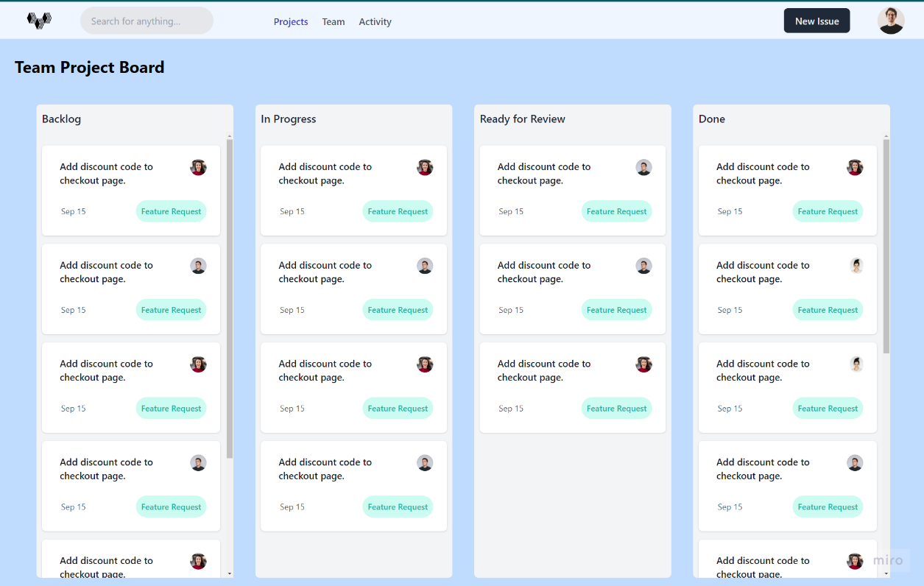Click Backlog column vertical scrollbar thumb
Image resolution: width=924 pixels, height=586 pixels.
pyautogui.click(x=230, y=299)
